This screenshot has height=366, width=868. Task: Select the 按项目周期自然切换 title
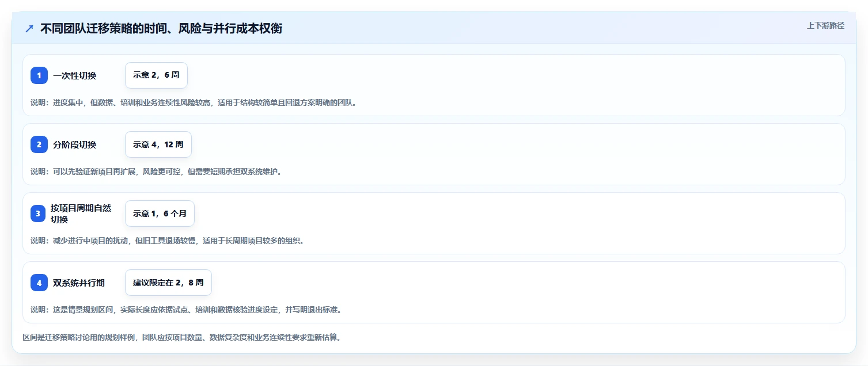(x=81, y=213)
